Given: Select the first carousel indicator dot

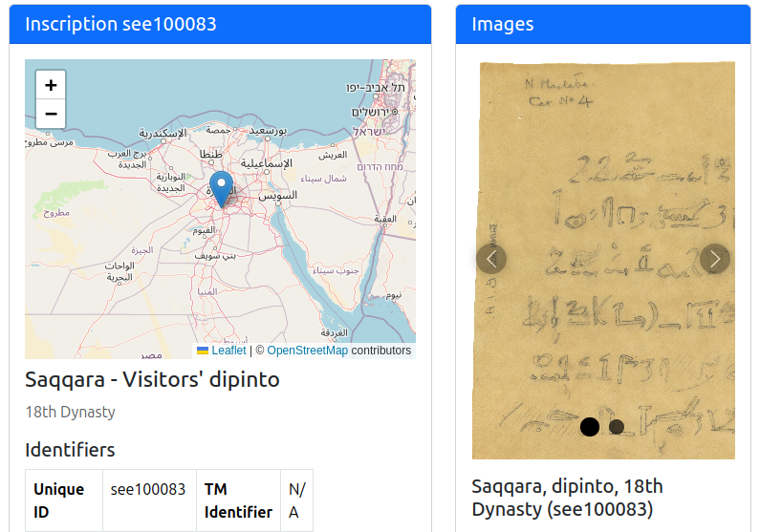Looking at the screenshot, I should pyautogui.click(x=590, y=427).
